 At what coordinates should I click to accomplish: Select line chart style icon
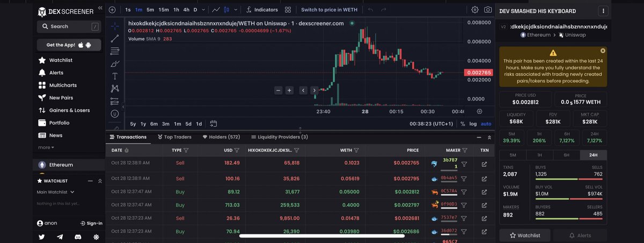coord(216,10)
